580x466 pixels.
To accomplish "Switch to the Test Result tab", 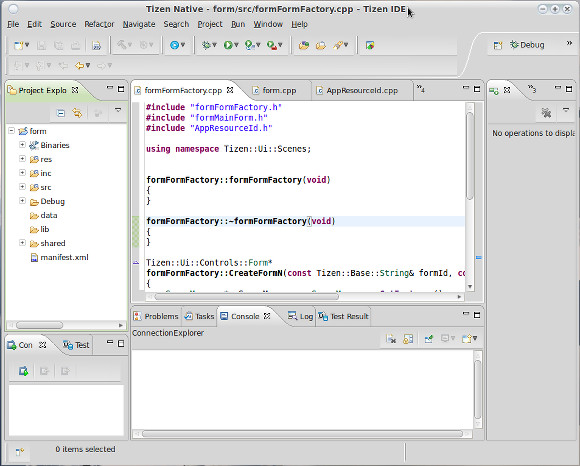I will coord(344,316).
